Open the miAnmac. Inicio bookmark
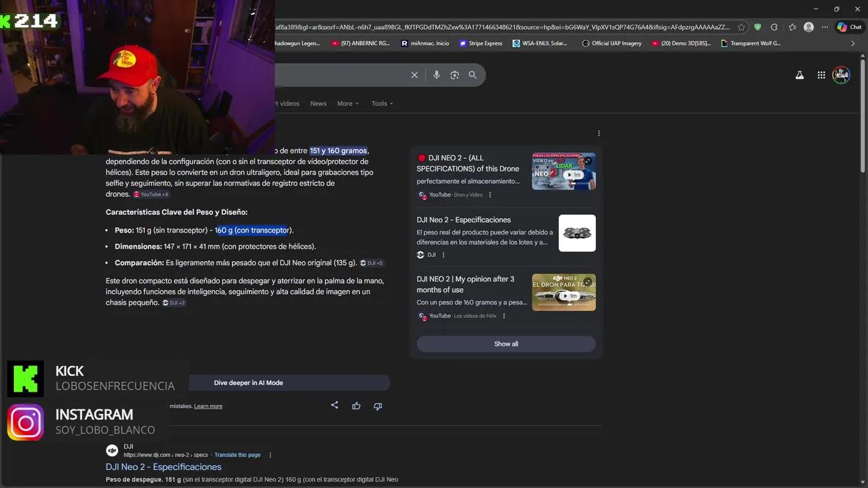Viewport: 868px width, 488px height. 425,43
